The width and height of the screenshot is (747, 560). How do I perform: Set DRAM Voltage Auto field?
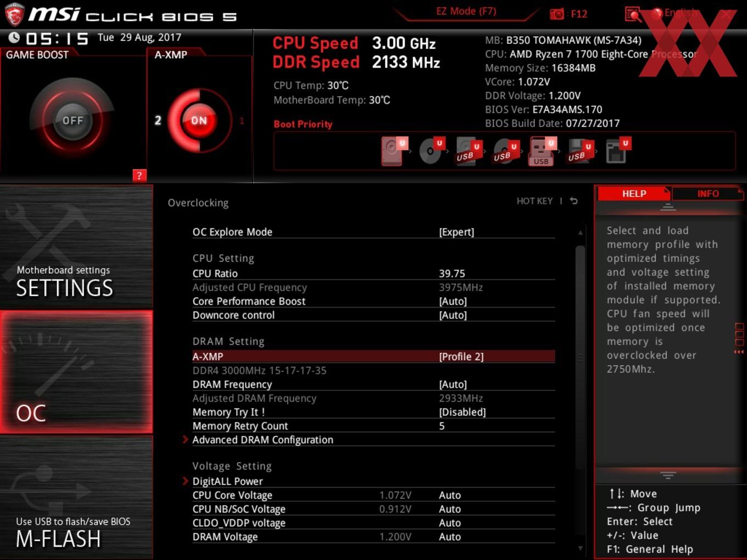(450, 536)
